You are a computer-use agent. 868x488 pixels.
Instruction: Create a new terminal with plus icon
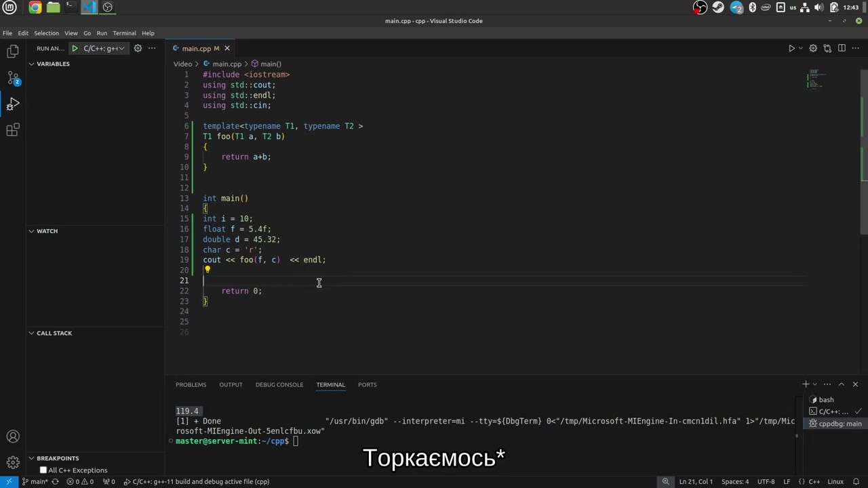[806, 384]
